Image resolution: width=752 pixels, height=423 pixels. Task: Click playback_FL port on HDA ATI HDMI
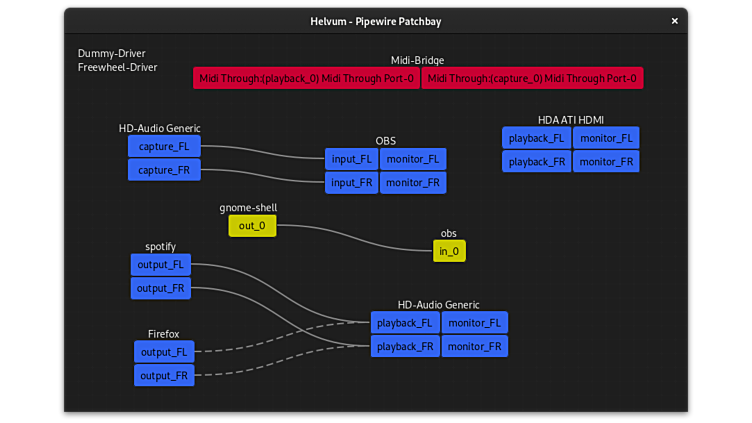(x=536, y=138)
